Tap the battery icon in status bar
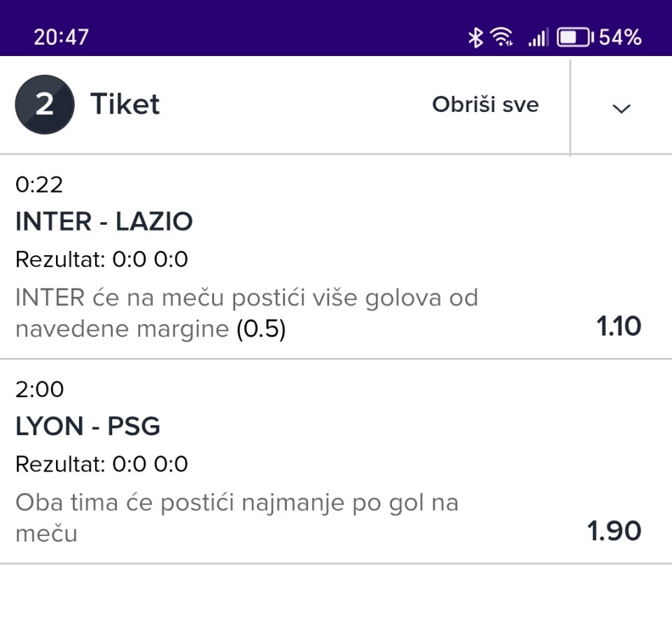The image size is (672, 620). pyautogui.click(x=573, y=37)
